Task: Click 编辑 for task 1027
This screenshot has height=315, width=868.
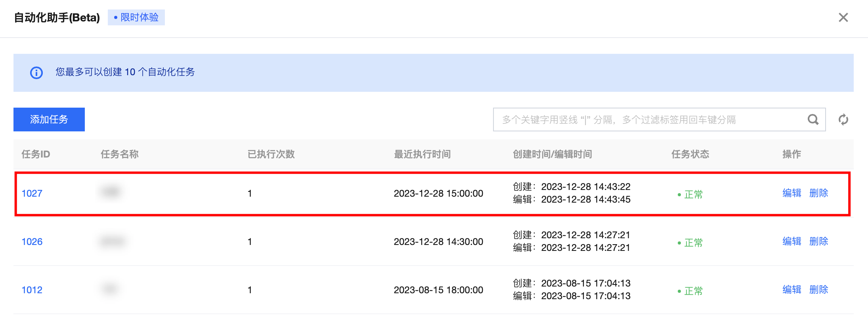Action: click(x=792, y=193)
